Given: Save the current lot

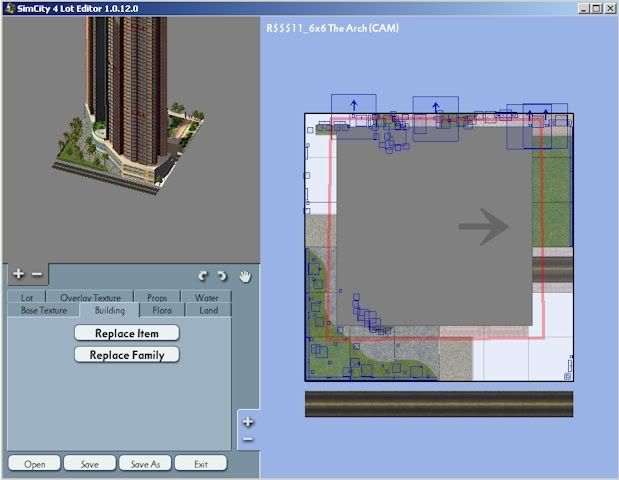Looking at the screenshot, I should coord(90,464).
